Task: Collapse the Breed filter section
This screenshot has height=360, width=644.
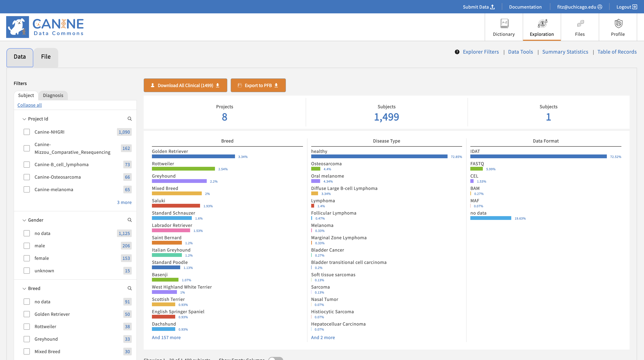Action: [24, 289]
